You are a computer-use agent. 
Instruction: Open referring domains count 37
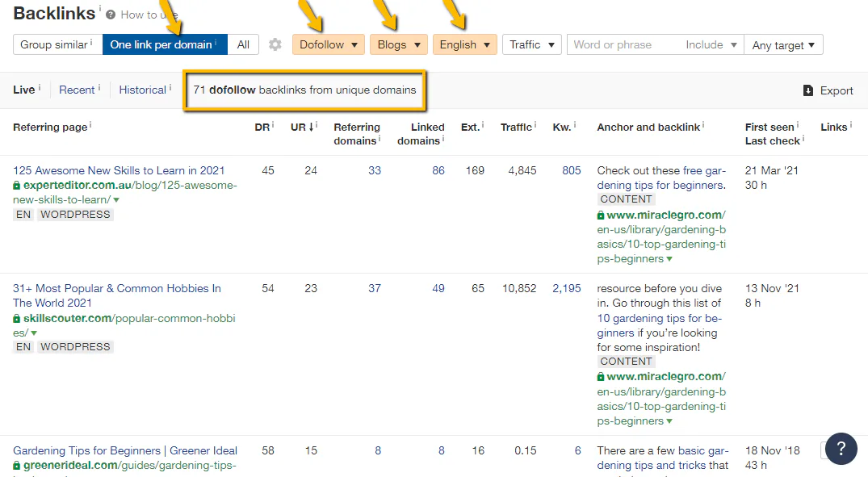click(x=375, y=288)
